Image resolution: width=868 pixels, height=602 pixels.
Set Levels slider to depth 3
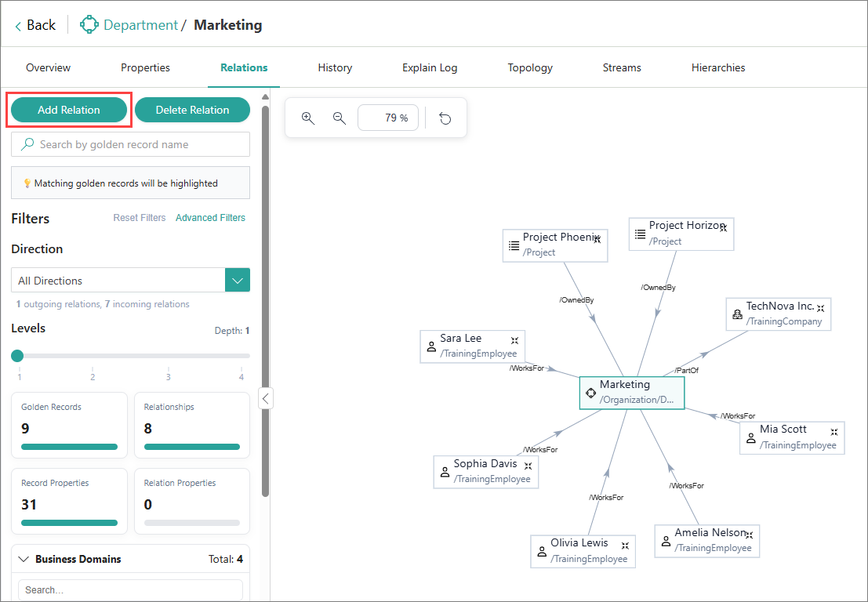tap(168, 356)
